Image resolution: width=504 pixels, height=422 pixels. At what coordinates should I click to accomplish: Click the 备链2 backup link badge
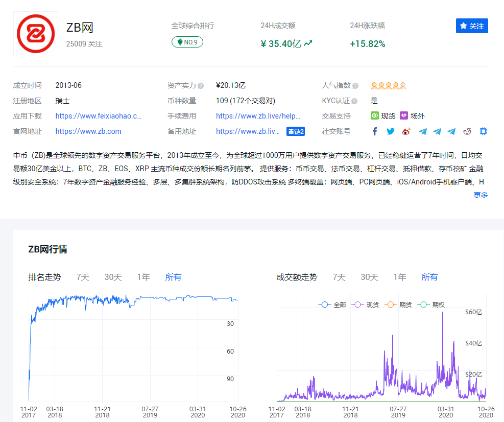pos(295,131)
